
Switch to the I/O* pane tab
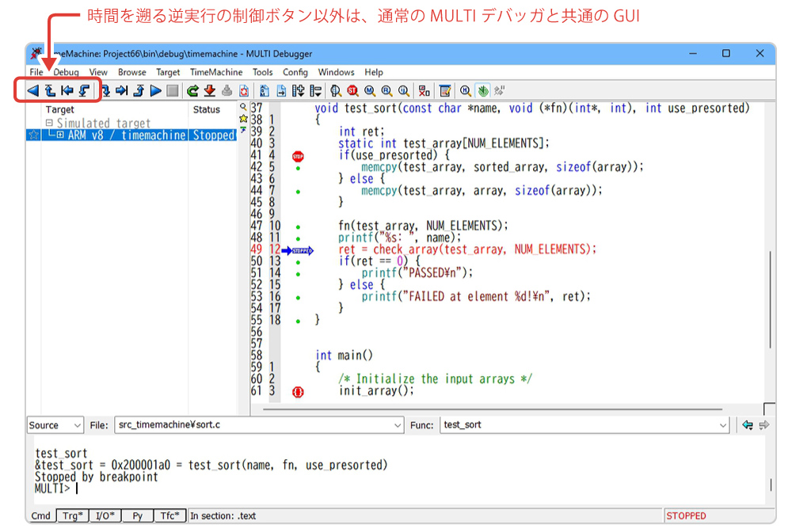click(105, 516)
